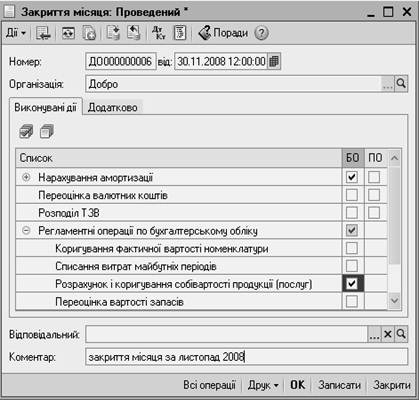This screenshot has width=419, height=400.
Task: Click the Коментар input field
Action: [x=246, y=357]
